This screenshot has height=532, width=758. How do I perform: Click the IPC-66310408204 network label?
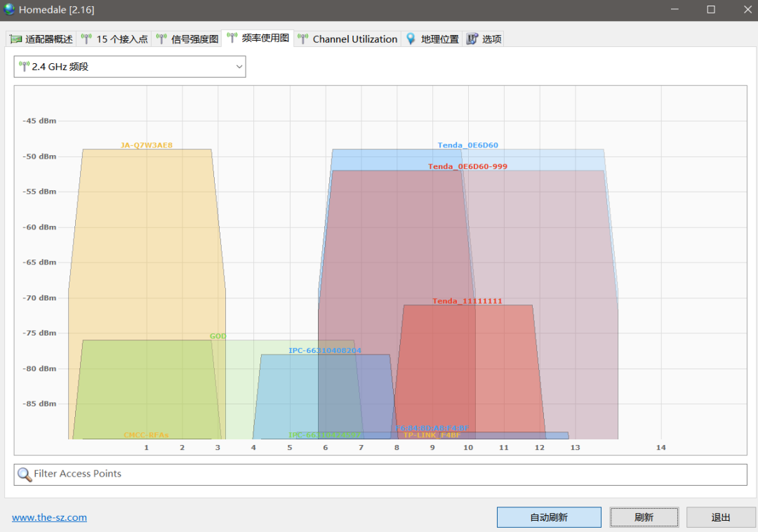(325, 350)
